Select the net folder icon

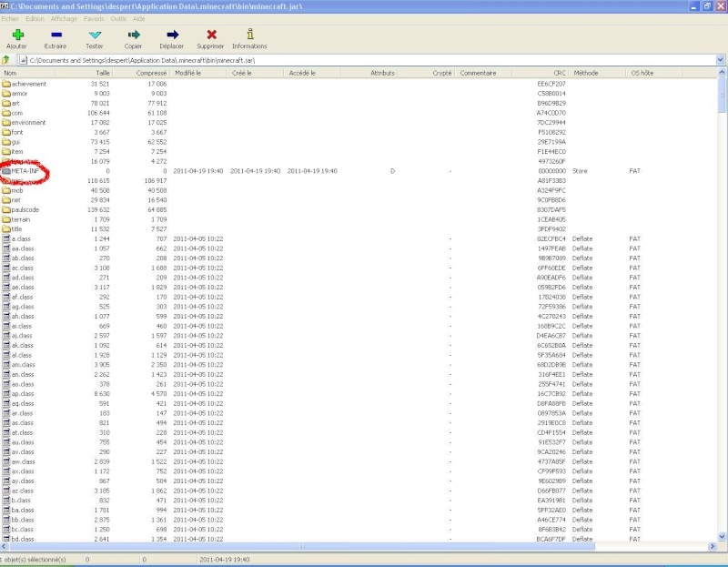coord(6,200)
